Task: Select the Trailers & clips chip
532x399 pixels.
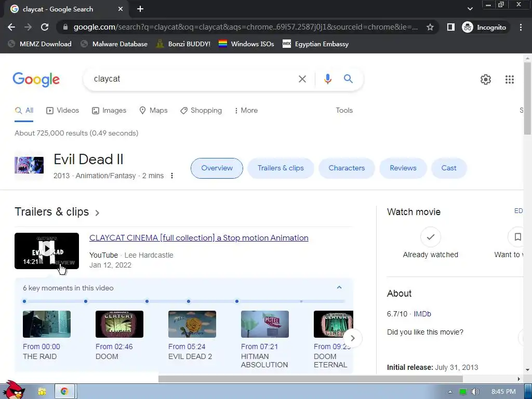Action: click(281, 168)
